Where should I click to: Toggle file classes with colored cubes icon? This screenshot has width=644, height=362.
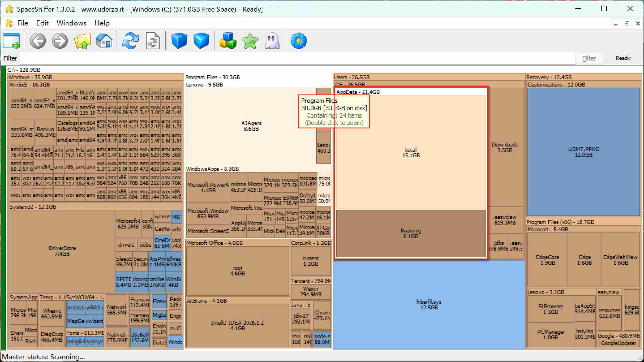pyautogui.click(x=228, y=41)
